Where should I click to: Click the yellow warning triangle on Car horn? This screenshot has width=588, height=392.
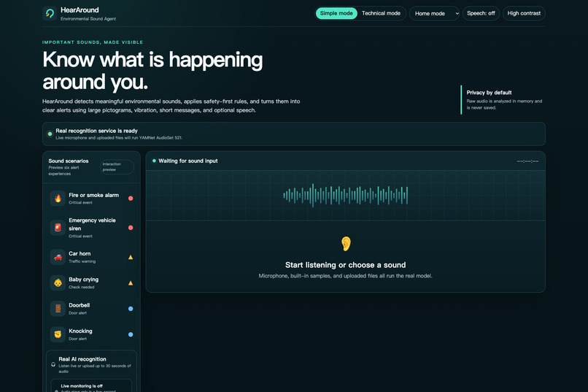coord(131,258)
